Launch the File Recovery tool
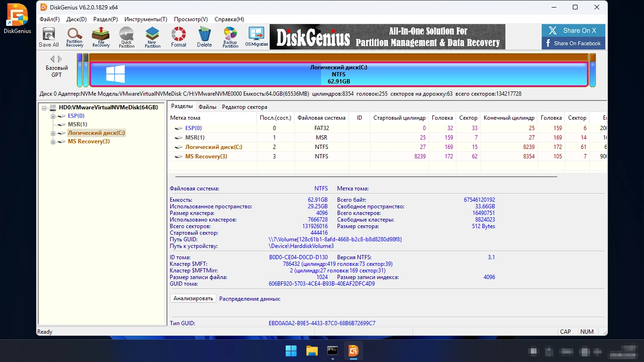Image resolution: width=644 pixels, height=362 pixels. (101, 37)
